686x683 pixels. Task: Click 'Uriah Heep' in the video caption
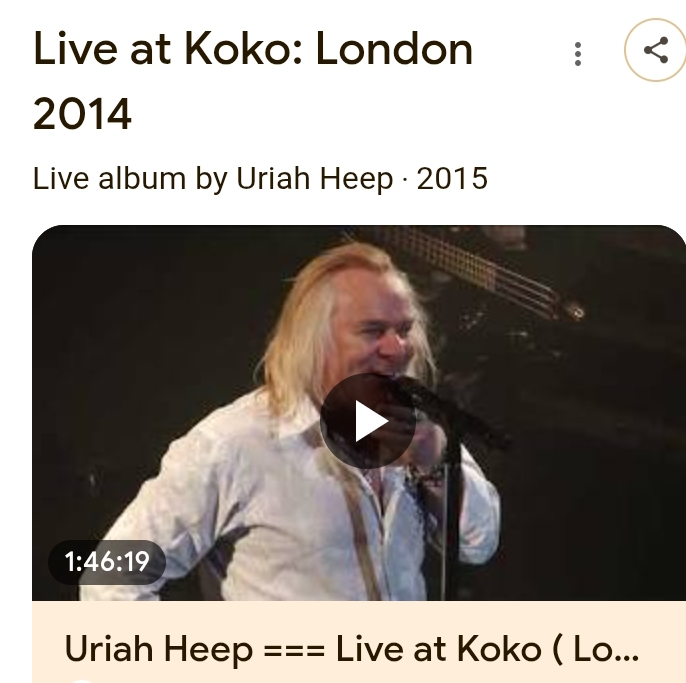click(158, 649)
